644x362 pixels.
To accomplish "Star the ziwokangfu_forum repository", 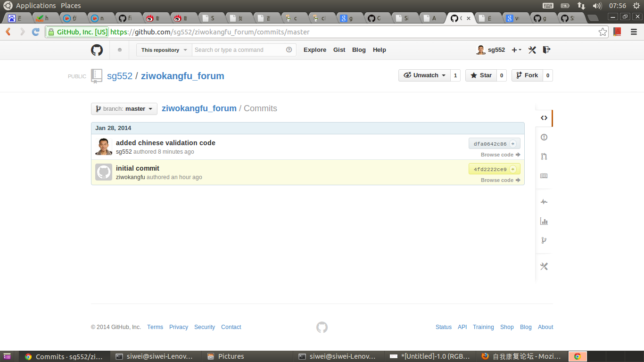I will (482, 75).
